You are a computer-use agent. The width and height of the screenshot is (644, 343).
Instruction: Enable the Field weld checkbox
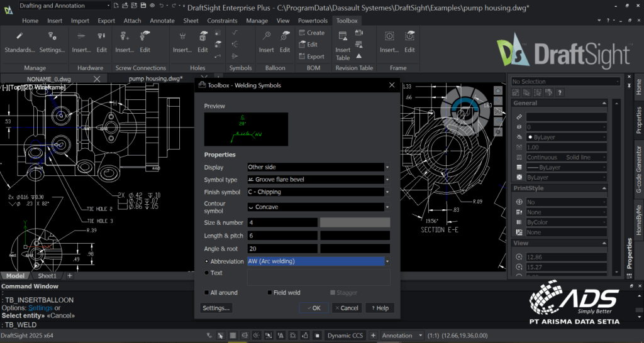pyautogui.click(x=270, y=293)
